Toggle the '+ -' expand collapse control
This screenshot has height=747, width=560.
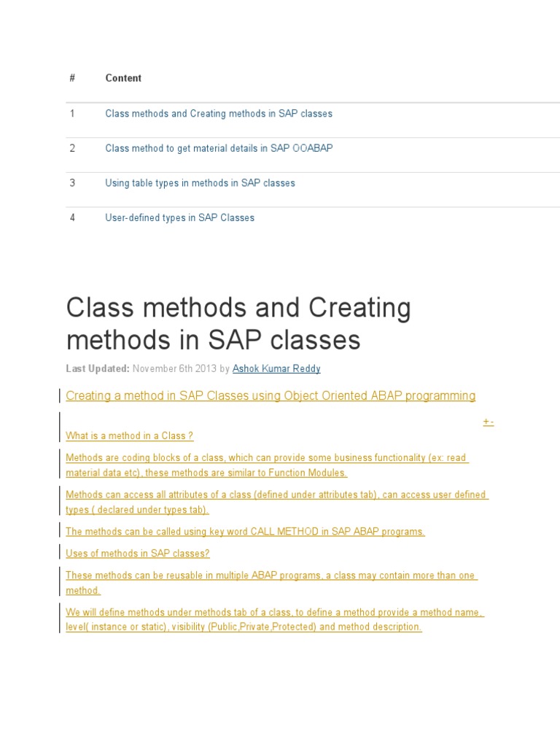coord(488,422)
